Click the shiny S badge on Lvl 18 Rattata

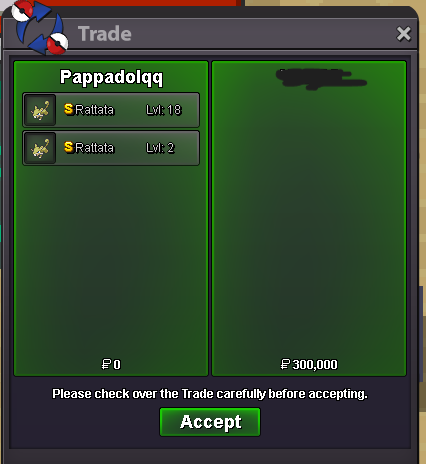[x=69, y=109]
